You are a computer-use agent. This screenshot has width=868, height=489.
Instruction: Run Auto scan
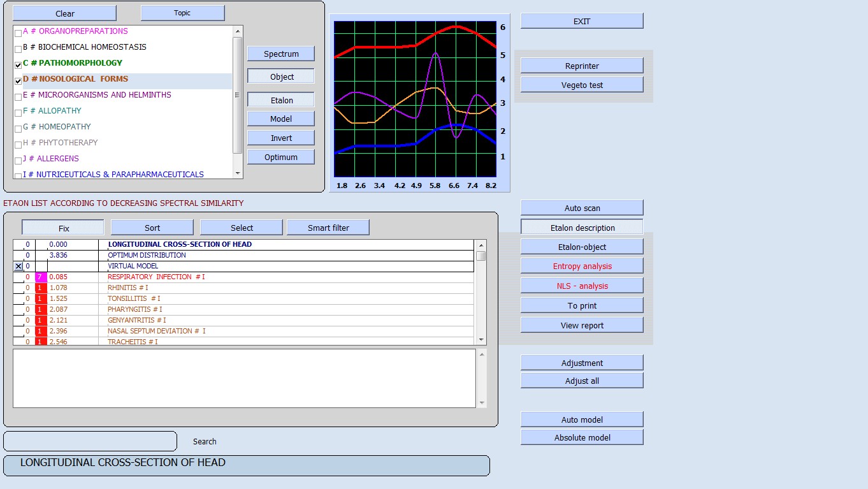click(582, 208)
